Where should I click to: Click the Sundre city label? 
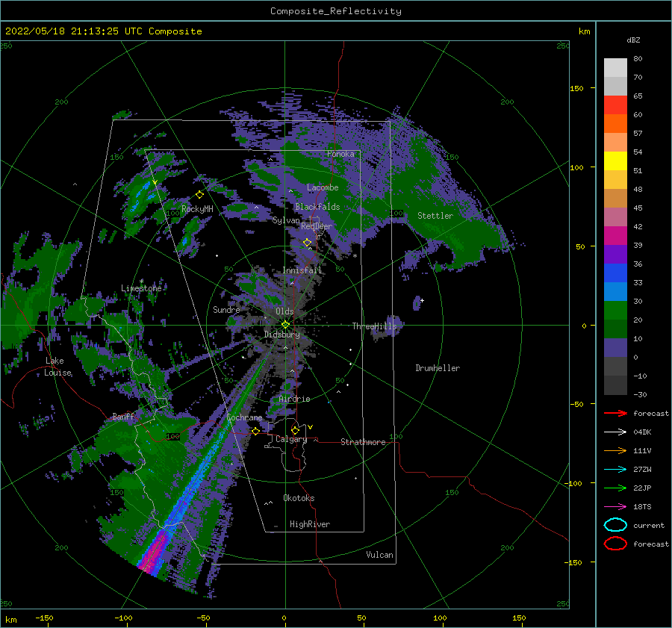point(226,310)
